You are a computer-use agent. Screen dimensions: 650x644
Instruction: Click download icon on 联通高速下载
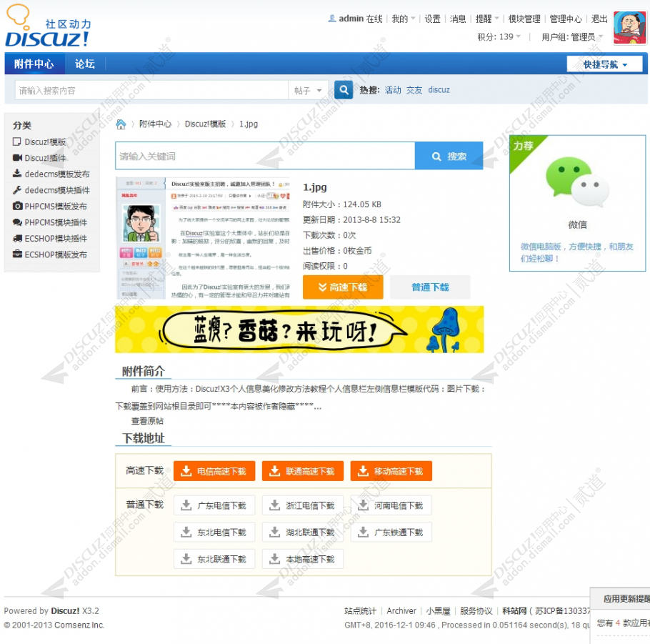(x=275, y=471)
